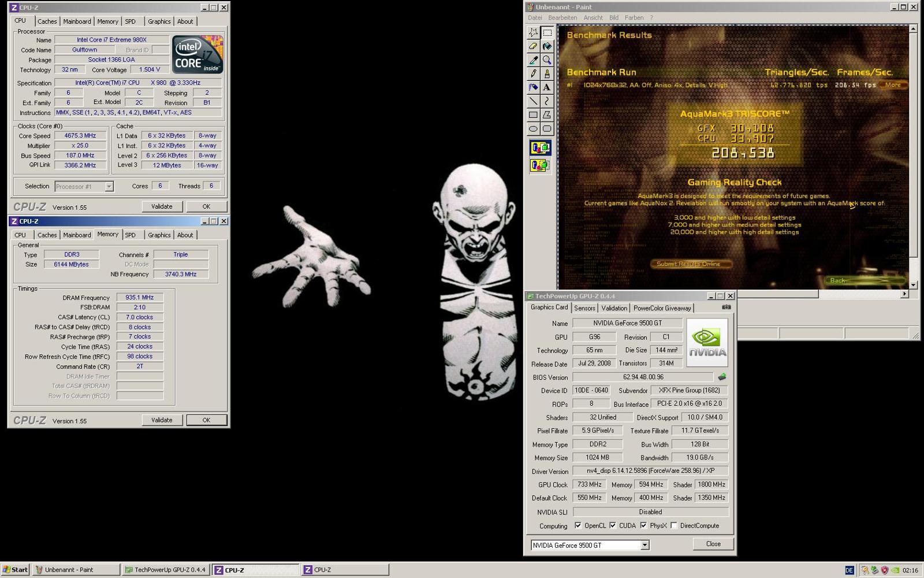Toggle the CUDA checkbox in GPU-Z

[613, 525]
